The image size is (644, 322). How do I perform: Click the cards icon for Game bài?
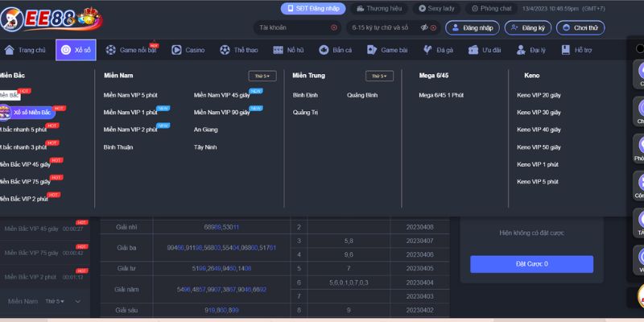click(x=372, y=50)
